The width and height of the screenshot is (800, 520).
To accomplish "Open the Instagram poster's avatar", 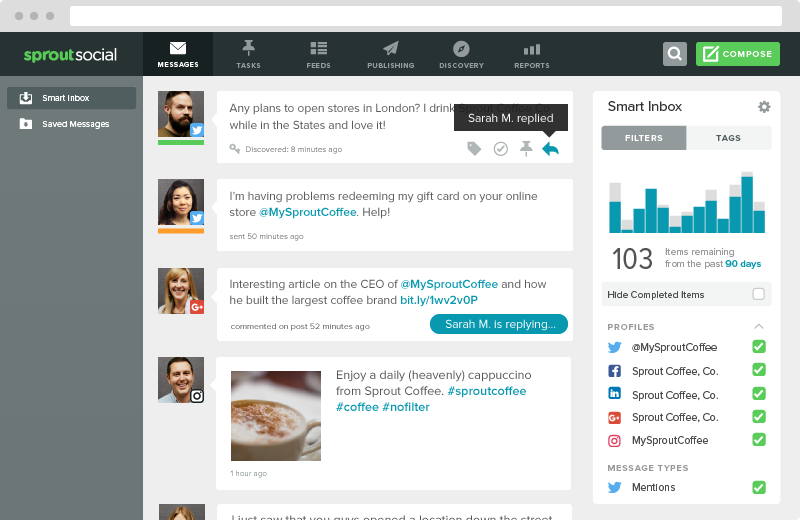I will (181, 380).
